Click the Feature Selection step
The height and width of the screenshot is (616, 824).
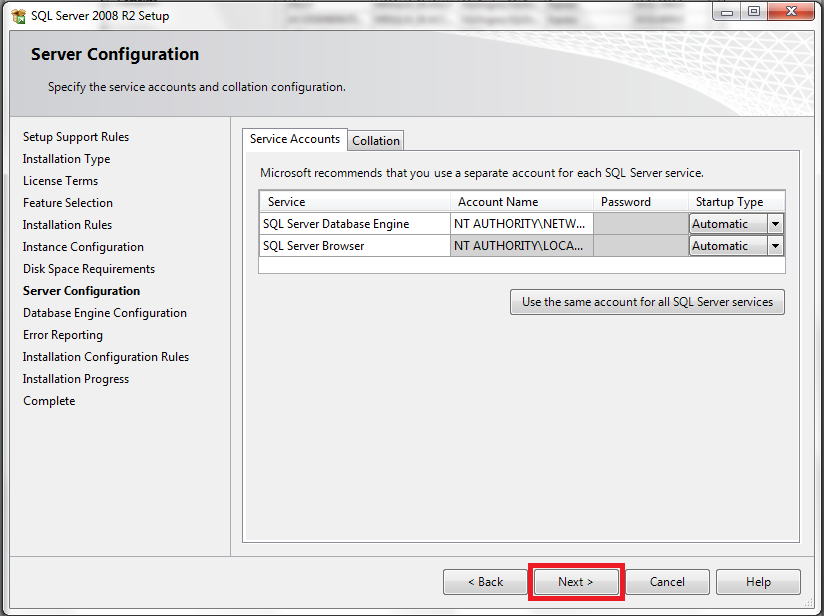[x=68, y=203]
